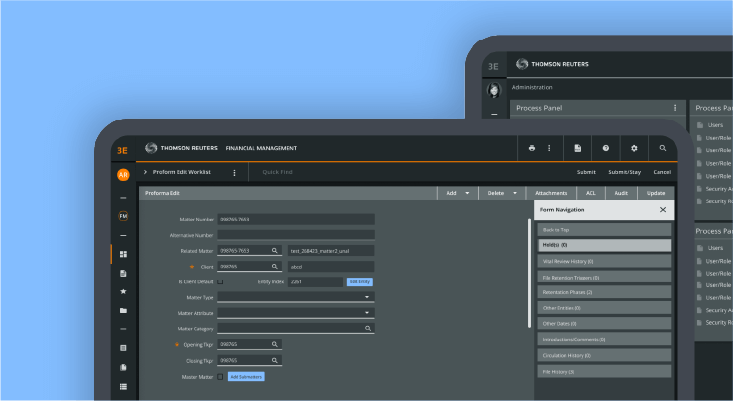Open Process Panel kebab menu in the back window
Screen dimensions: 733x401
coord(675,108)
